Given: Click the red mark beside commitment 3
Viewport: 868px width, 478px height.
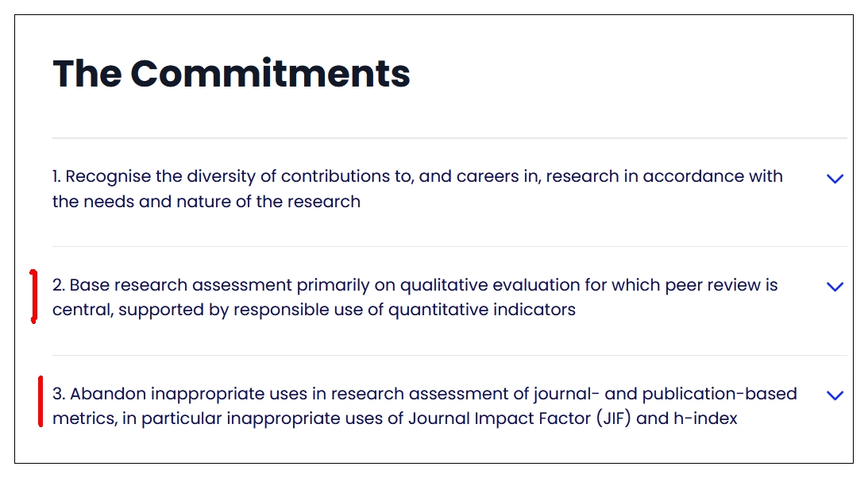Looking at the screenshot, I should [40, 403].
